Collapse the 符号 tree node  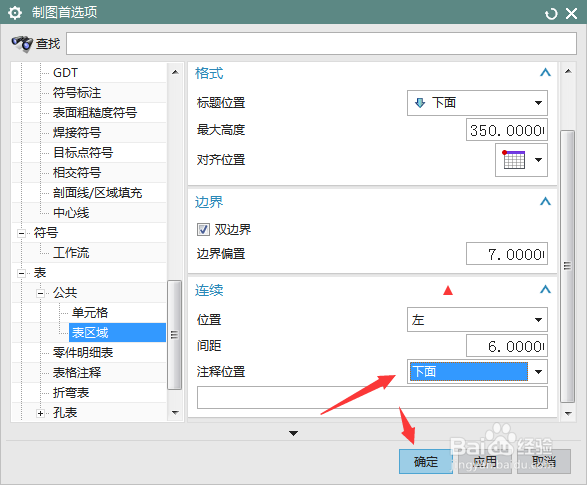click(x=21, y=233)
